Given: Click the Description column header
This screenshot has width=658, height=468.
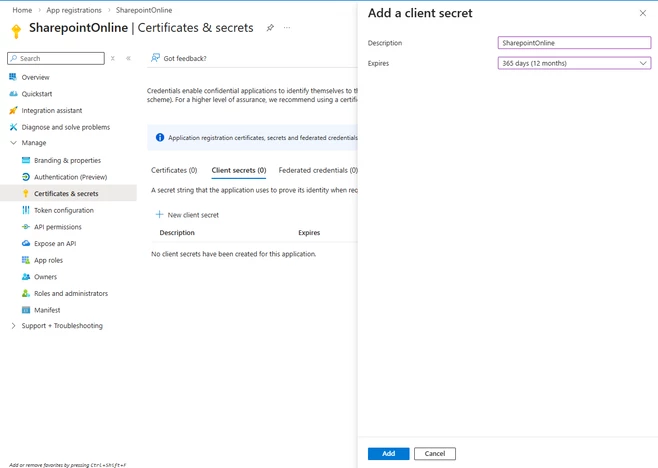Looking at the screenshot, I should coord(177,233).
